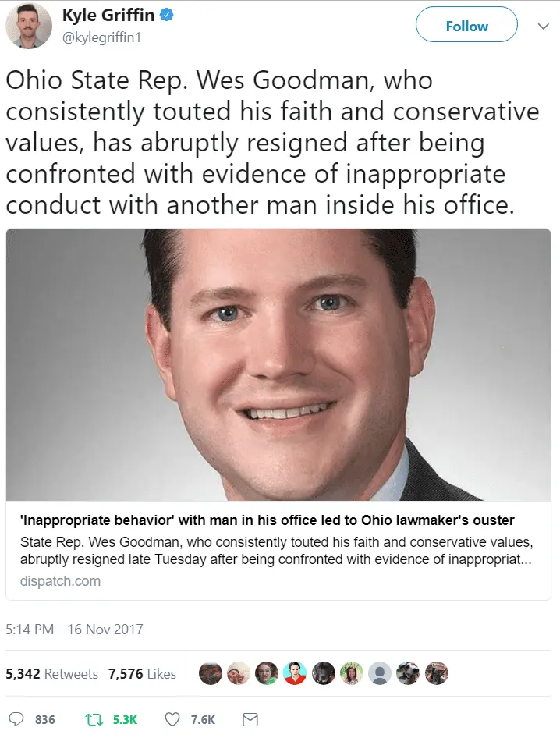Like the tweet with the heart icon
The height and width of the screenshot is (738, 560).
172,719
